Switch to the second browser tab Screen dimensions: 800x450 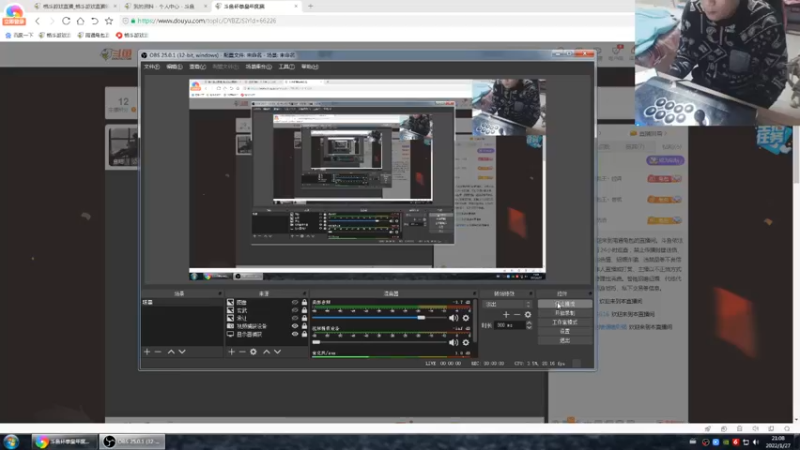point(165,6)
